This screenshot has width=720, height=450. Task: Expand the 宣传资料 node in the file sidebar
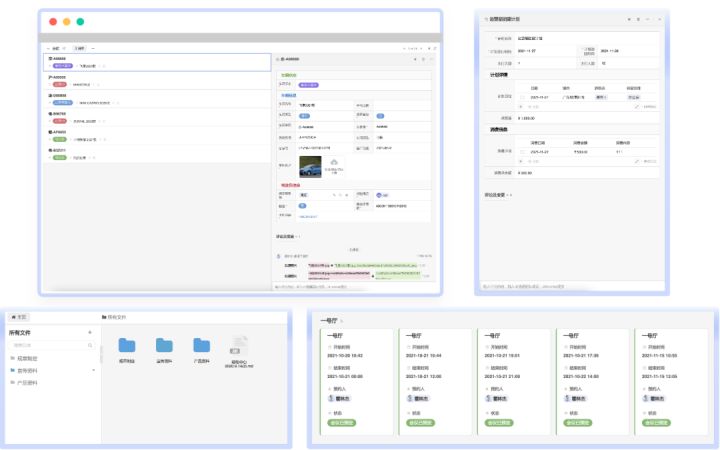[94, 370]
